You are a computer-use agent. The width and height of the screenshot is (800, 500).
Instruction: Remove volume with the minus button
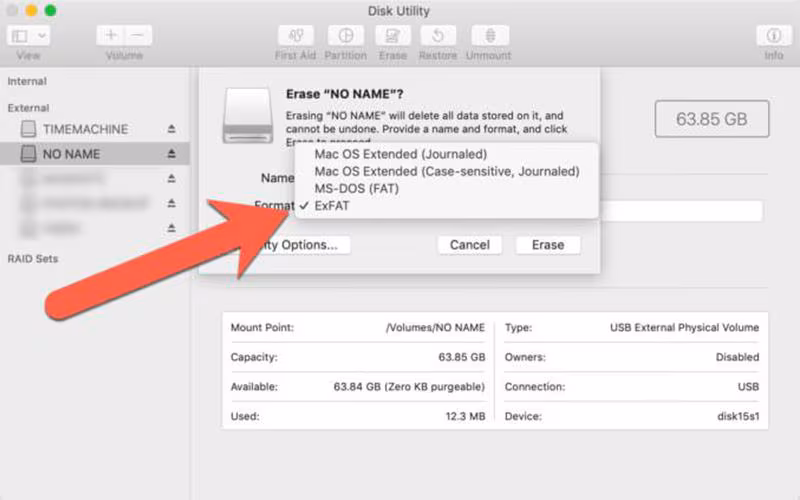138,35
